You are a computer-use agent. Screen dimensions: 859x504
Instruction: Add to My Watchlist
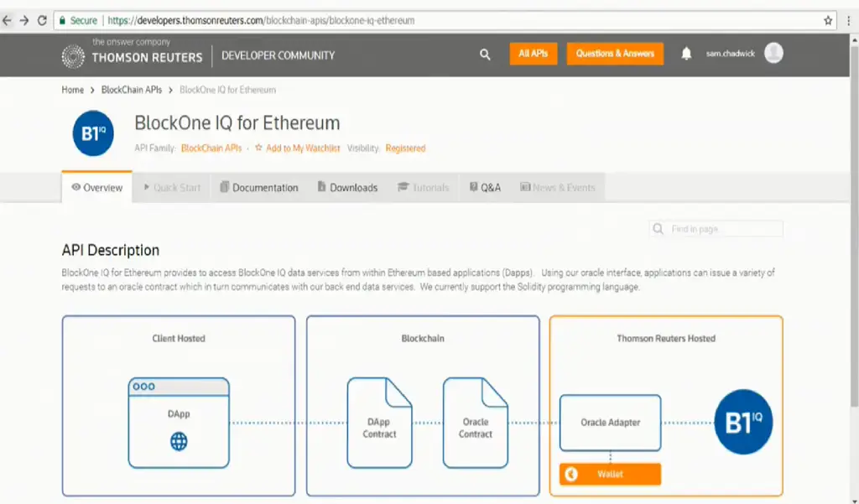click(297, 148)
